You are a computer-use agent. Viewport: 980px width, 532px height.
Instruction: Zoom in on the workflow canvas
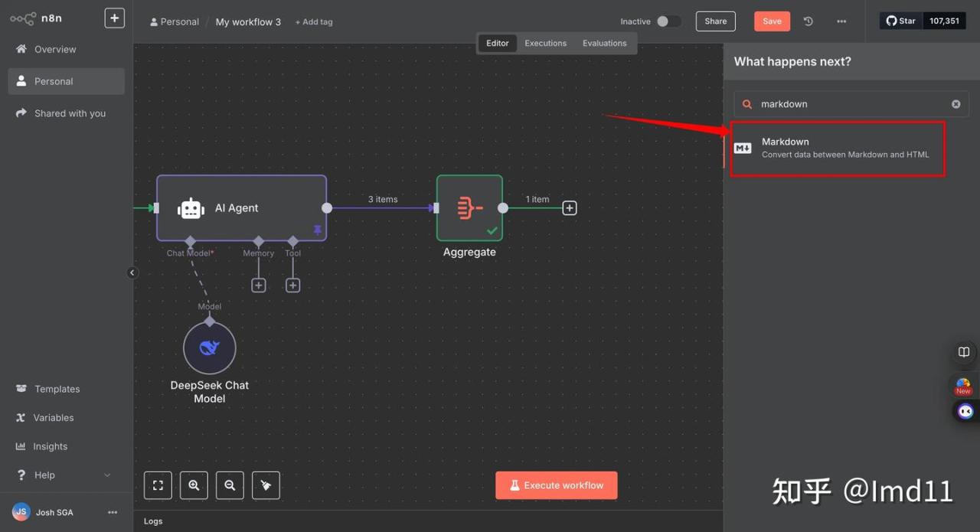tap(194, 485)
